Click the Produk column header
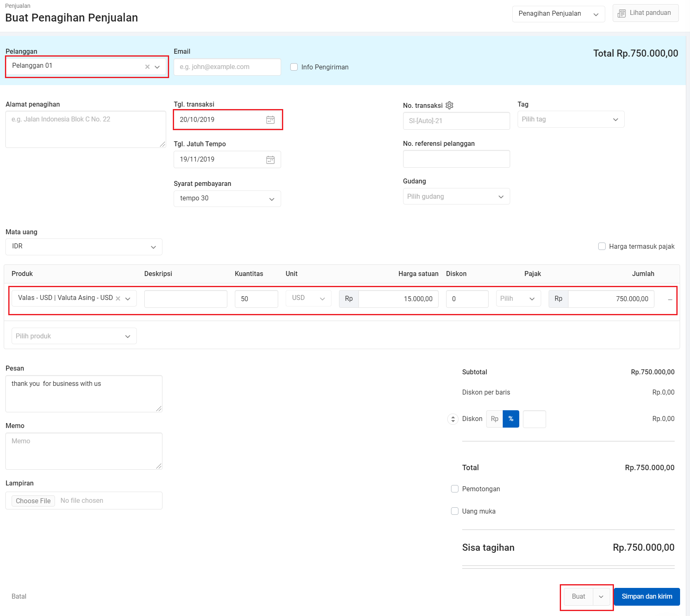Screen dimensions: 690x616 click(x=22, y=274)
